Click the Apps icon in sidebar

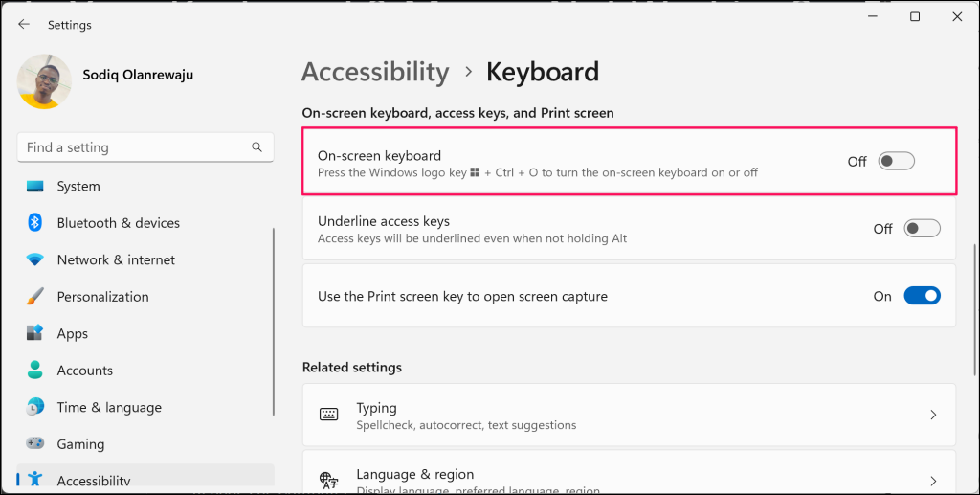click(35, 333)
